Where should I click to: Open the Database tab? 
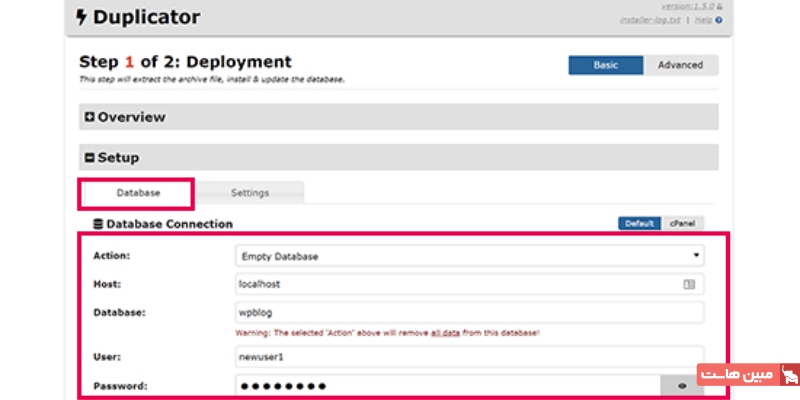(138, 192)
